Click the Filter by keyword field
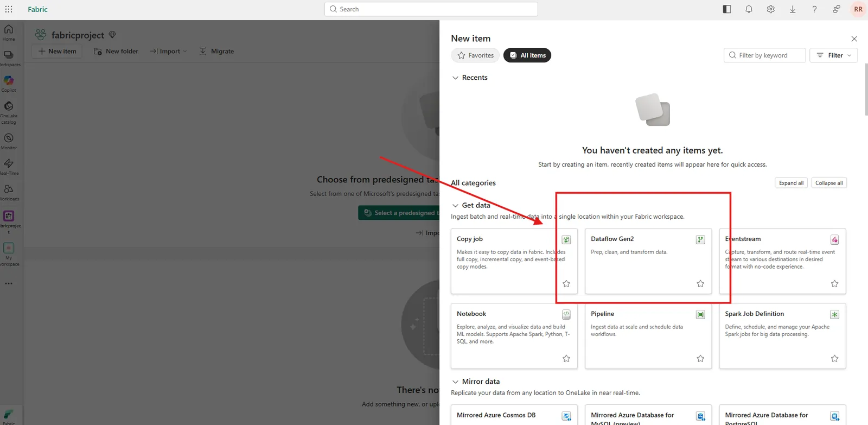This screenshot has height=425, width=868. pyautogui.click(x=764, y=55)
